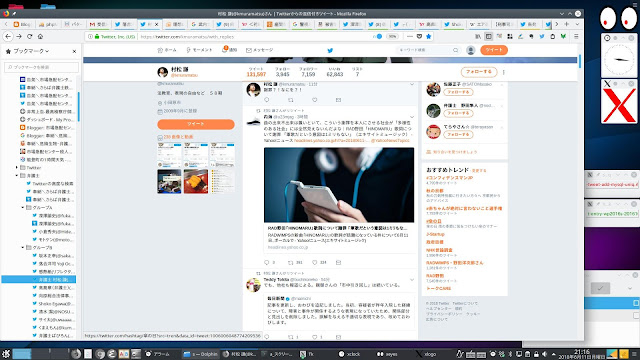
Task: Click the header ツイート compose button
Action: click(x=494, y=50)
